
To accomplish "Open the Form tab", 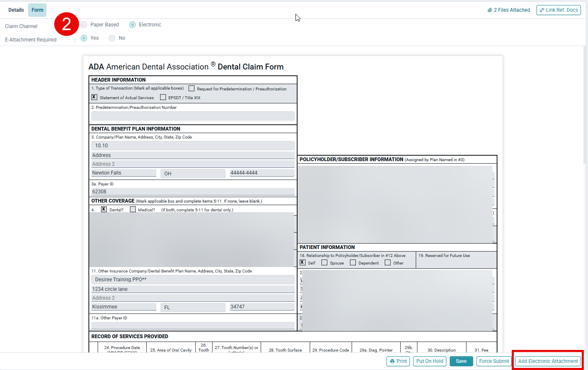I will 37,10.
